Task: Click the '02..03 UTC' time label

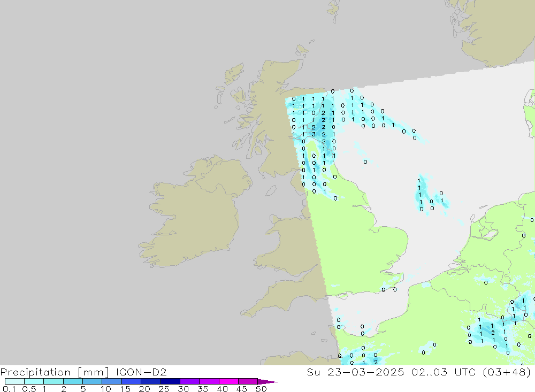Action: tap(444, 372)
